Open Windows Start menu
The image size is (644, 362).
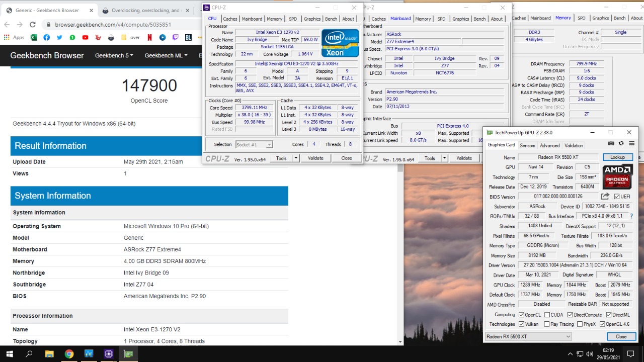(10, 354)
